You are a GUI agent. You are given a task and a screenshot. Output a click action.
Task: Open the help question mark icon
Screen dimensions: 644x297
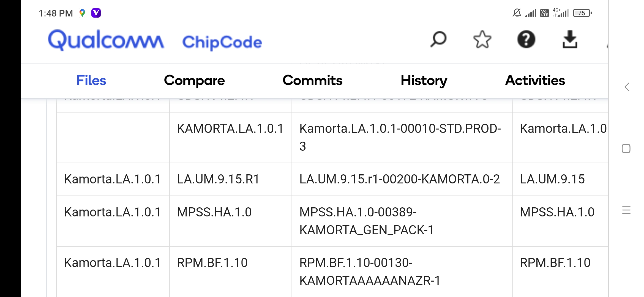(526, 40)
